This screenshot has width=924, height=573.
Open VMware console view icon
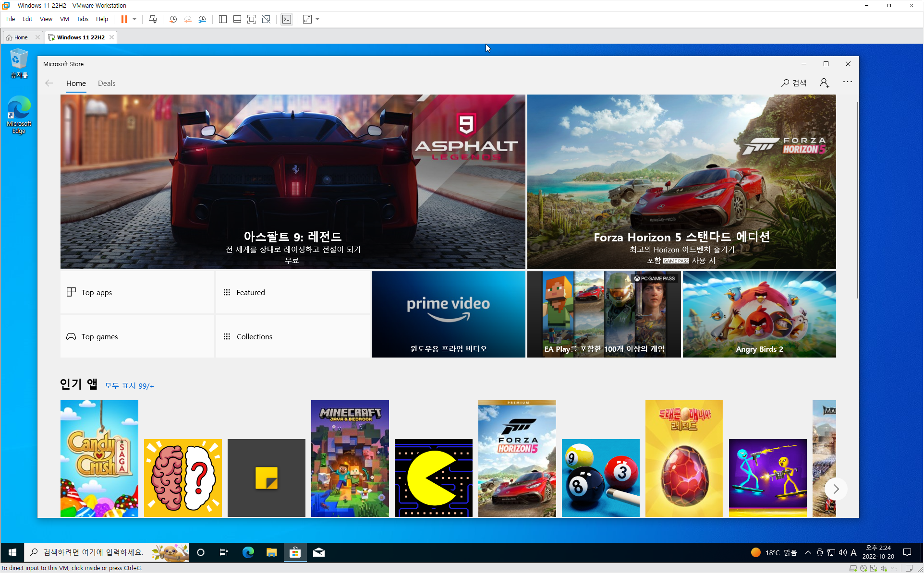[287, 19]
